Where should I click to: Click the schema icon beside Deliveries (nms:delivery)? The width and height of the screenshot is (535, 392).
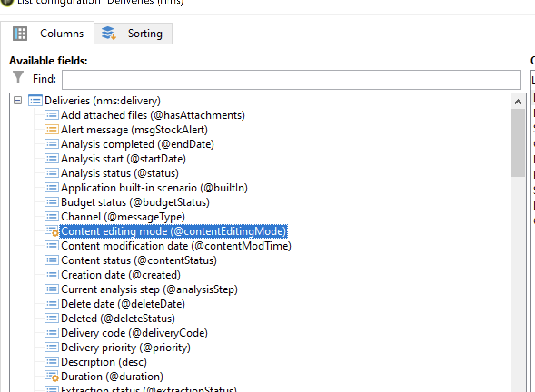pyautogui.click(x=35, y=100)
